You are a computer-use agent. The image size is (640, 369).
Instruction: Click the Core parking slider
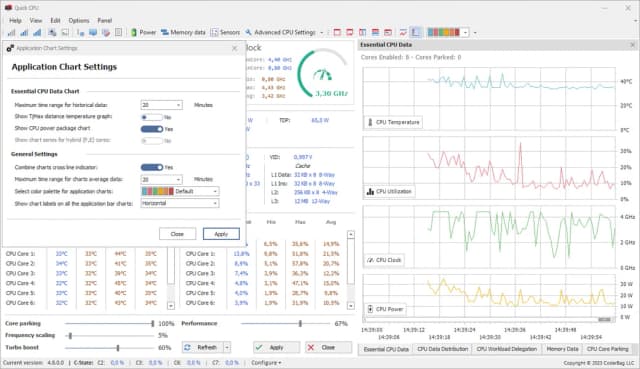[x=109, y=323]
